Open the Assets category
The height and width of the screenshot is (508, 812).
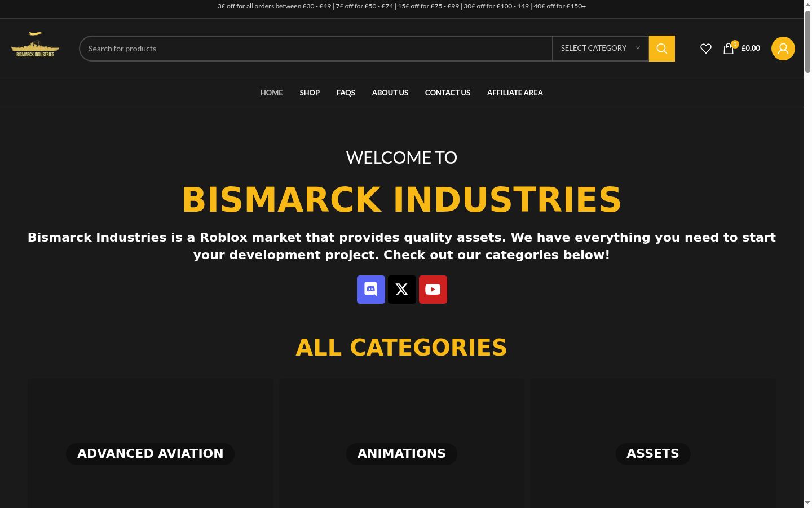[x=653, y=454]
